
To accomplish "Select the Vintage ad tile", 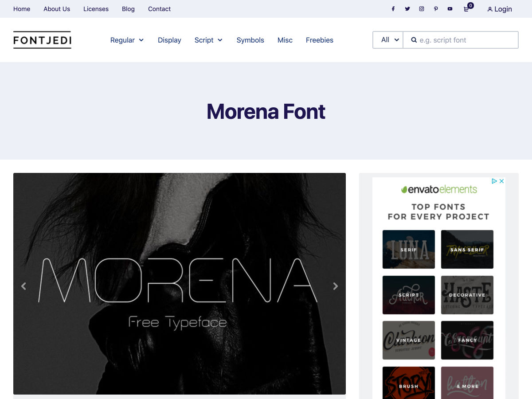I will (409, 340).
